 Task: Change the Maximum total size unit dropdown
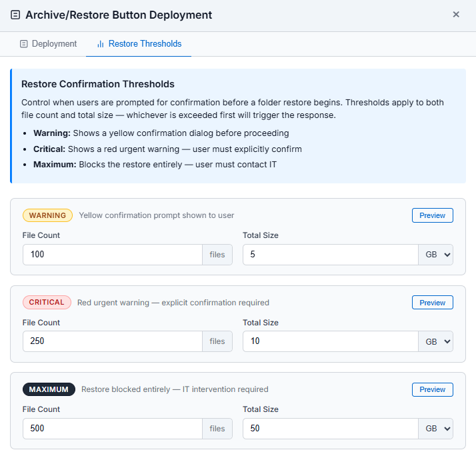[x=435, y=429]
